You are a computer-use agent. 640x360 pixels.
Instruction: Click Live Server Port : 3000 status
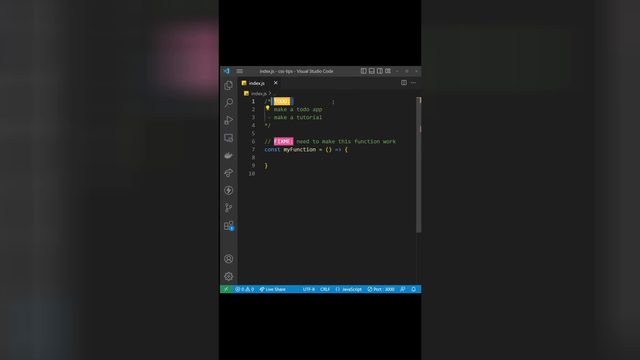pyautogui.click(x=381, y=289)
